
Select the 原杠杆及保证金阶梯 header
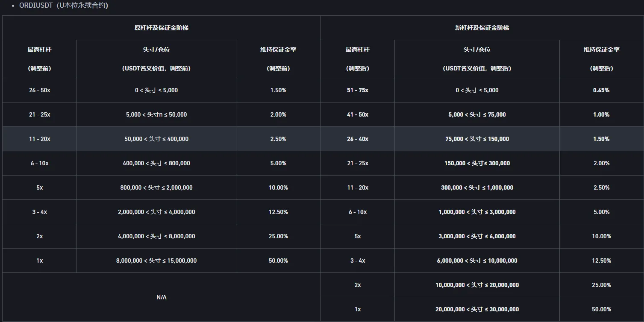(x=161, y=28)
